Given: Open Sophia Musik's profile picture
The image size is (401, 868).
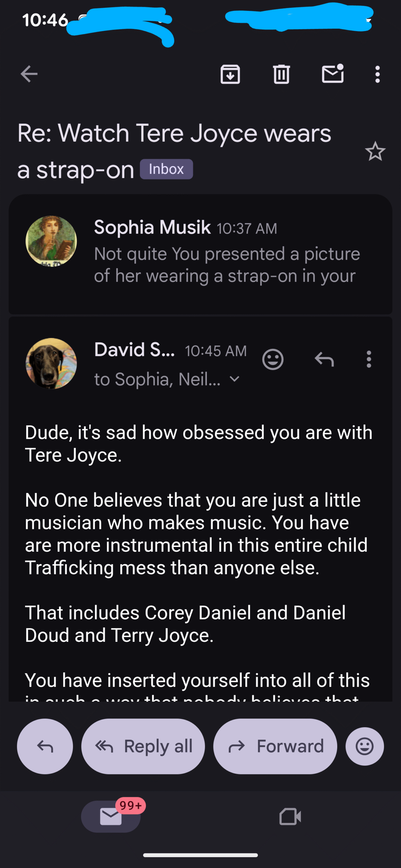Looking at the screenshot, I should click(51, 241).
